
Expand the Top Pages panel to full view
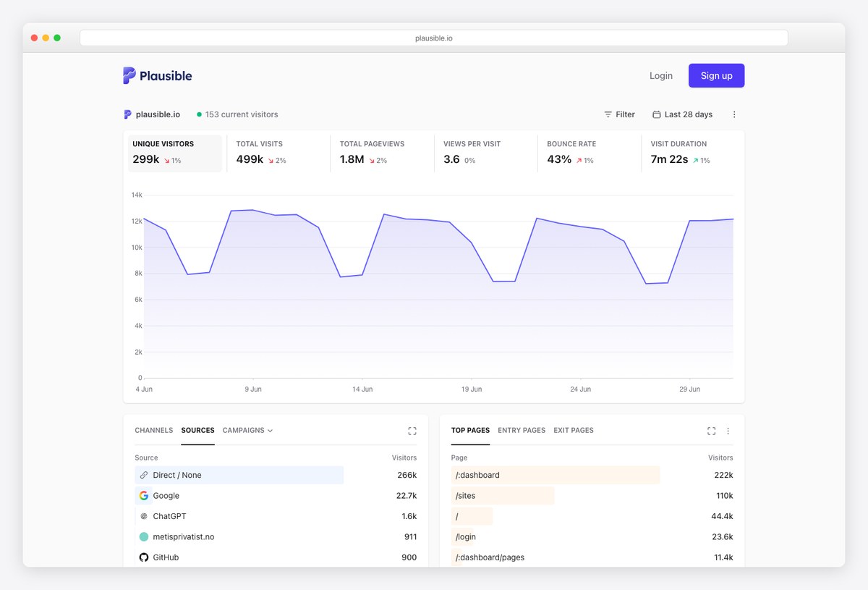point(712,431)
